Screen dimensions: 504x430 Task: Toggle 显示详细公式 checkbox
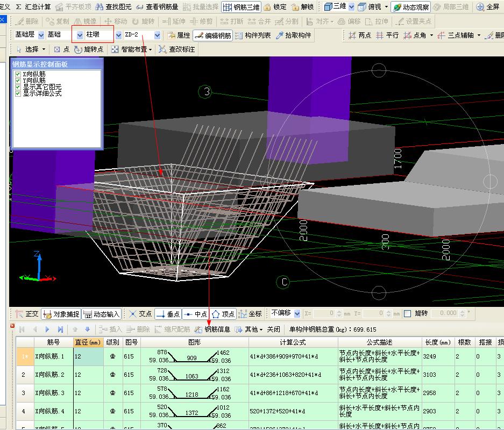point(18,94)
